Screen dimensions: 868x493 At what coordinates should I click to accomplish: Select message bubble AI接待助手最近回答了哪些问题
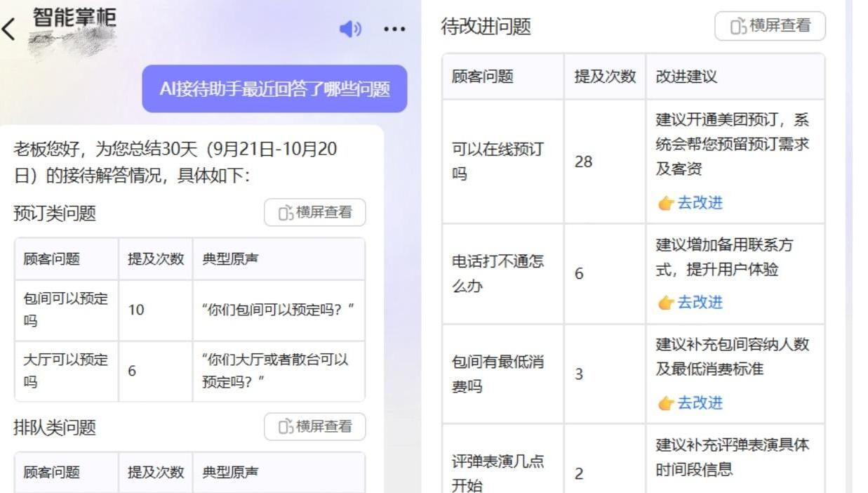[274, 89]
